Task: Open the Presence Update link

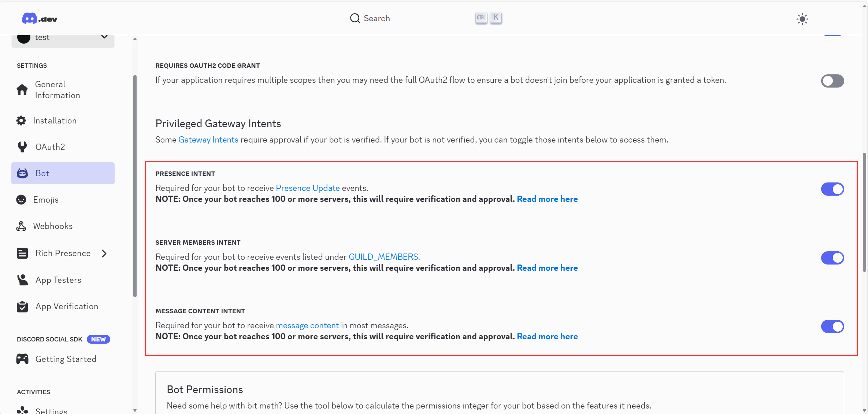Action: tap(308, 188)
